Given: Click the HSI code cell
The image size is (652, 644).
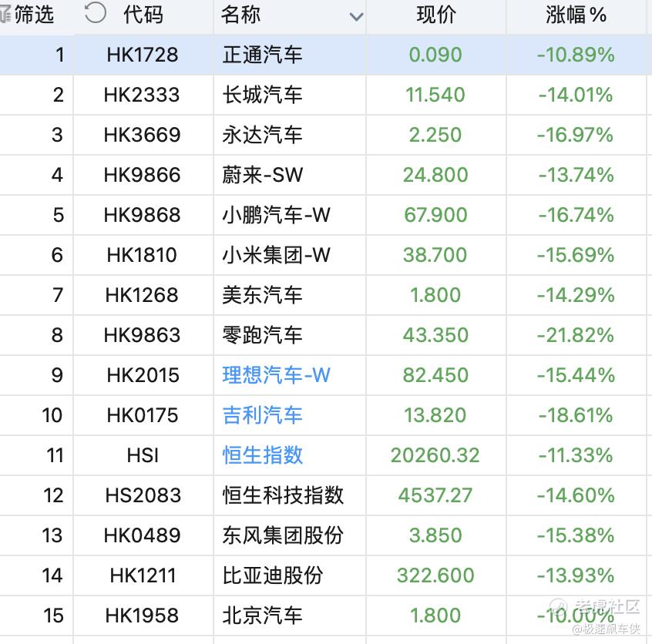Looking at the screenshot, I should click(143, 455).
